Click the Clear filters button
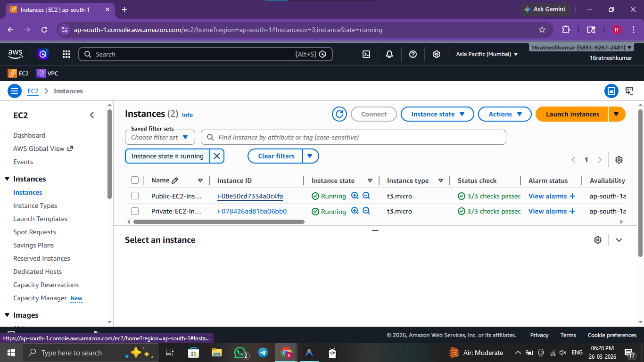The width and height of the screenshot is (644, 362). (x=276, y=156)
